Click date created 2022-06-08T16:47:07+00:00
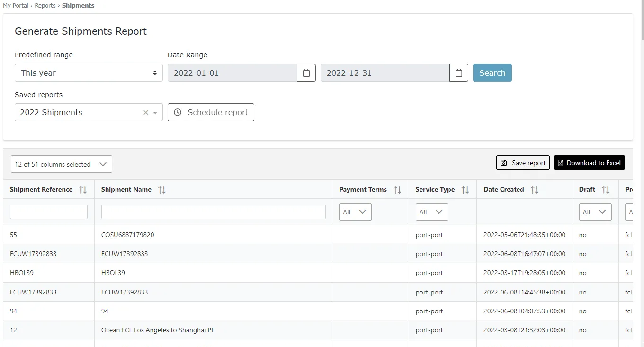Viewport: 644px width, 347px height. [524, 254]
